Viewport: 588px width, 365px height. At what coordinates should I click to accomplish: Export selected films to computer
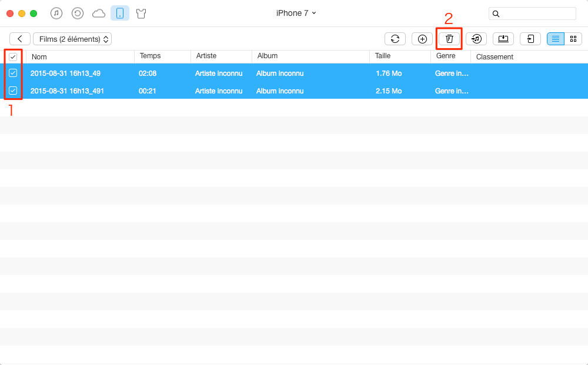point(503,39)
